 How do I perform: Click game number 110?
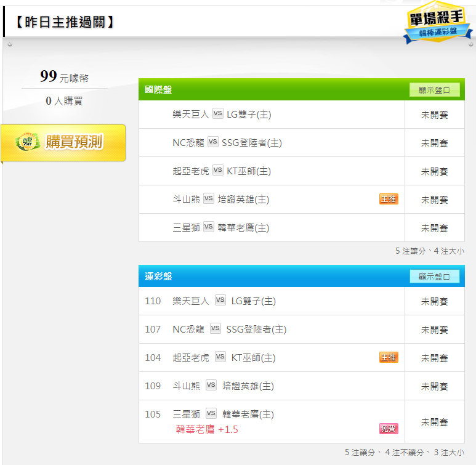click(153, 301)
